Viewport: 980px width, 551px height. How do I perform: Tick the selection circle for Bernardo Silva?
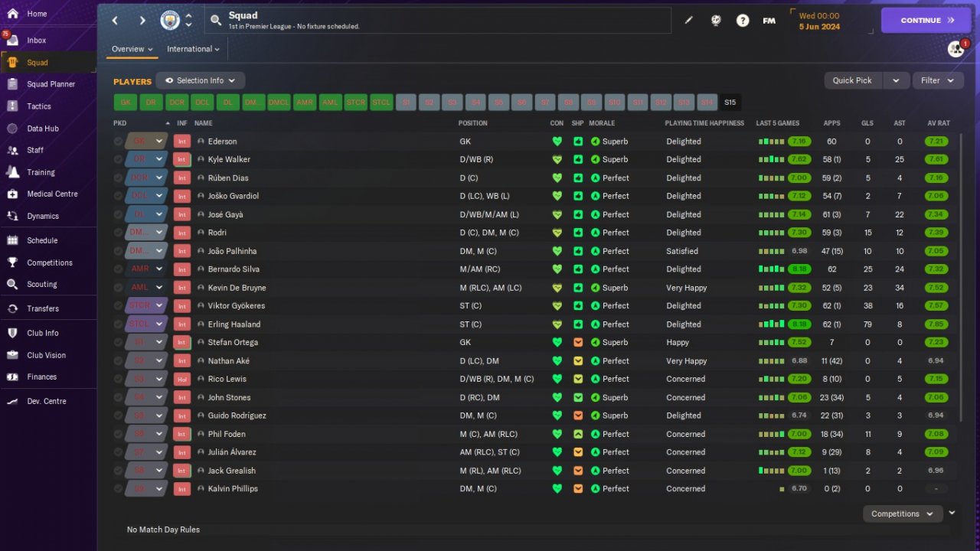[x=118, y=269]
